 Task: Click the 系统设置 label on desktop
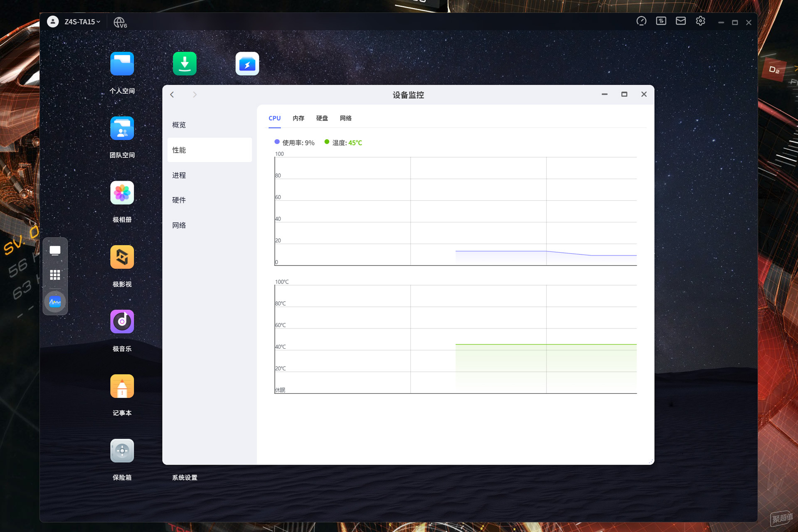(x=185, y=478)
